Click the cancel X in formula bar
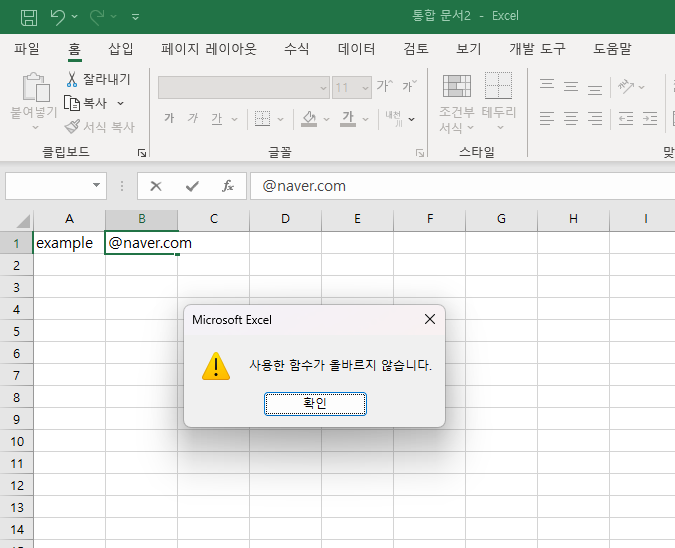The image size is (675, 548). [156, 186]
